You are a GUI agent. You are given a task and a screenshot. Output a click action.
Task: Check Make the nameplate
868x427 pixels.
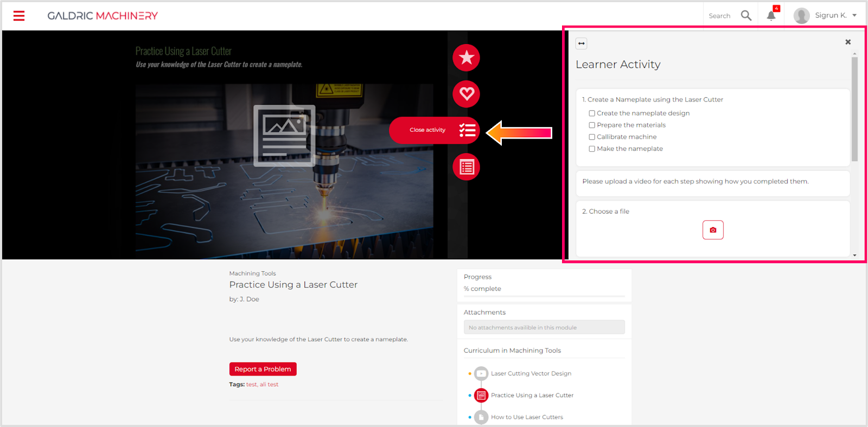click(x=592, y=149)
